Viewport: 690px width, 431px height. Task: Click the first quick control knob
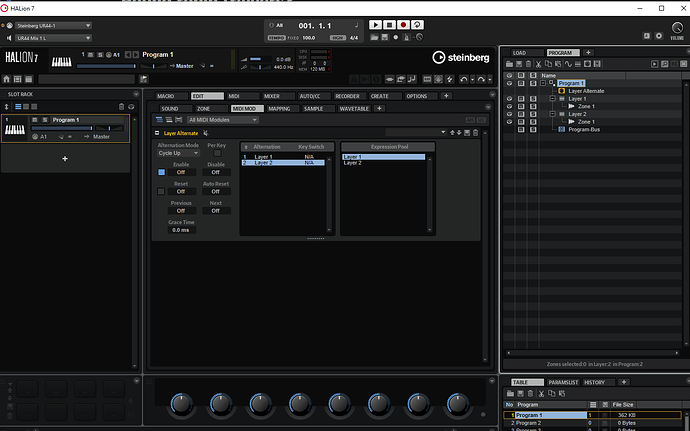(181, 403)
